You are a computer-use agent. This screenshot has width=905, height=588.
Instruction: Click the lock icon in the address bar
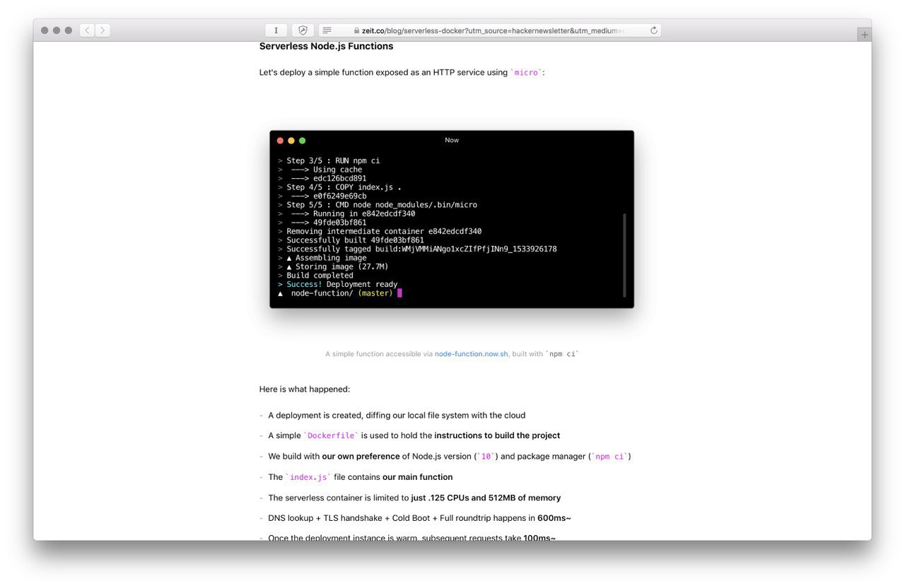coord(357,30)
